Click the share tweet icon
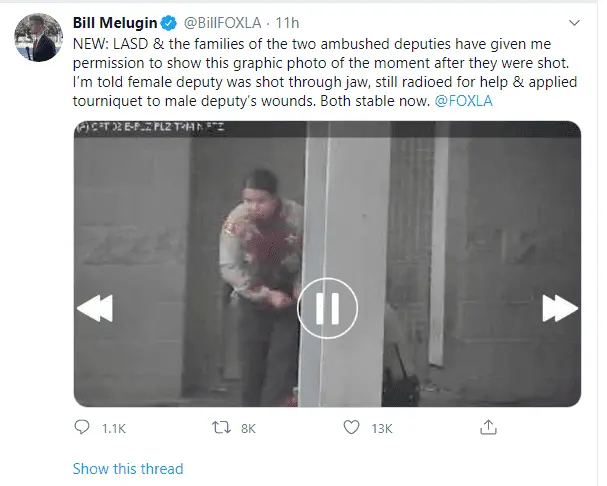The image size is (607, 486). coord(488,428)
